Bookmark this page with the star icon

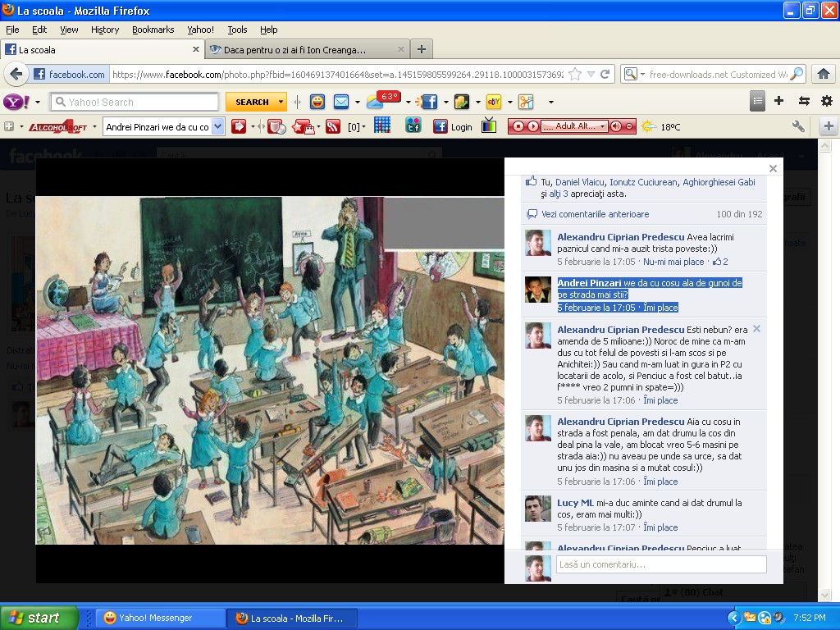pos(575,75)
